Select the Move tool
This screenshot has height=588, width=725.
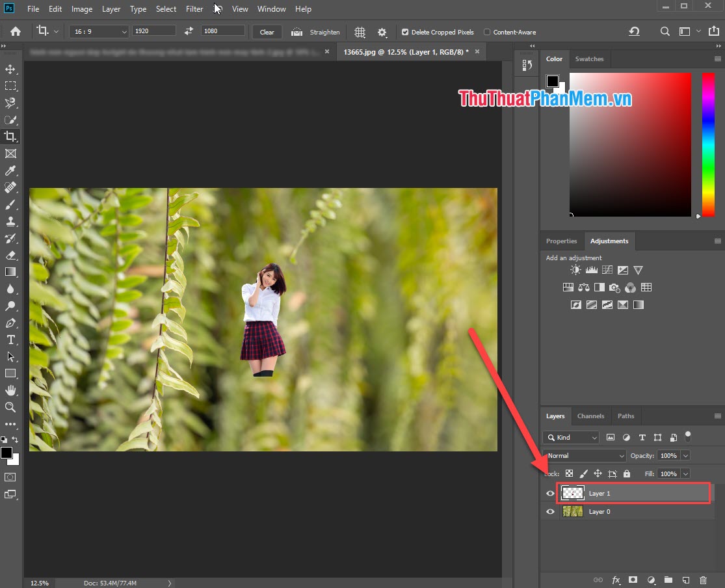(10, 68)
